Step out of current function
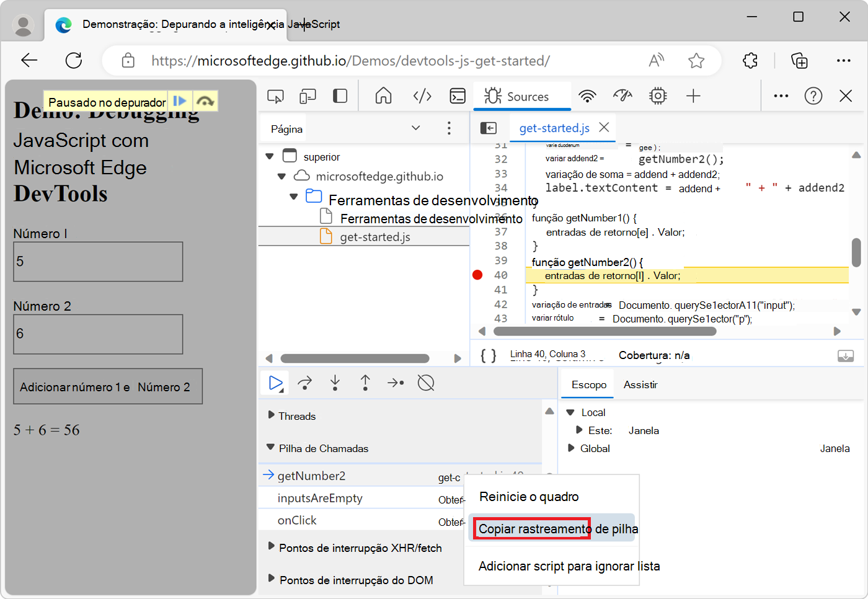This screenshot has height=599, width=868. pyautogui.click(x=365, y=383)
